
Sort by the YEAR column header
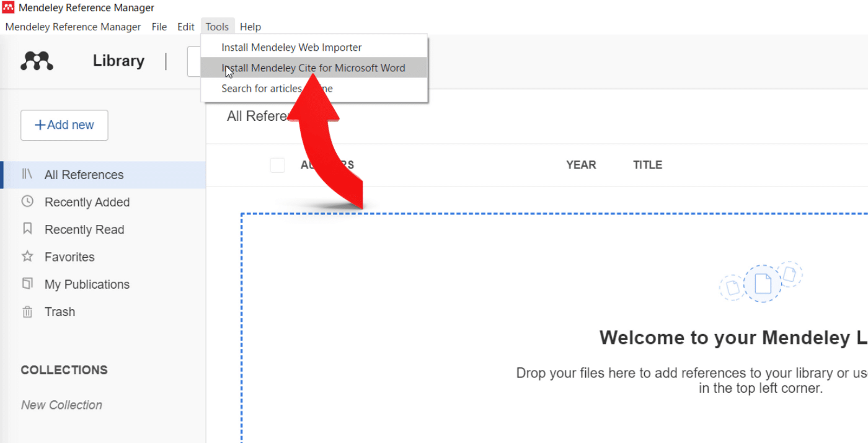click(x=581, y=165)
